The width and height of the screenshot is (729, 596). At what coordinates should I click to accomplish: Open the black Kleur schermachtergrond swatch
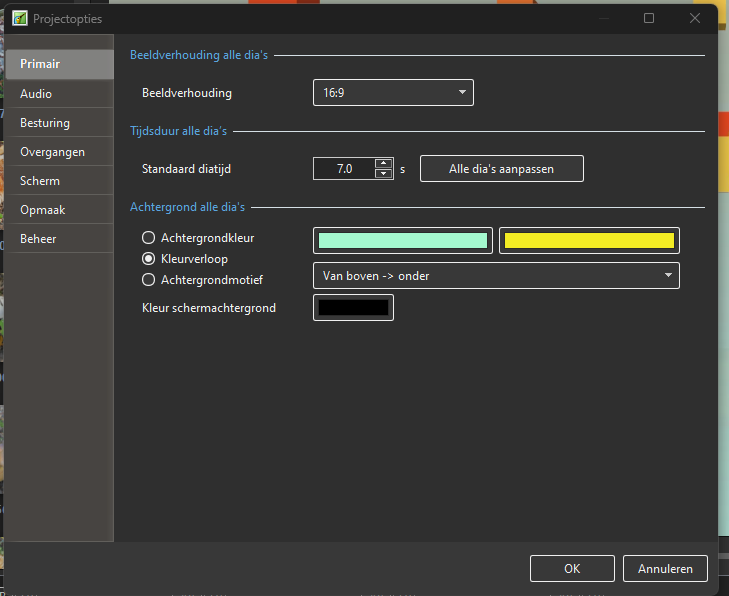click(353, 307)
